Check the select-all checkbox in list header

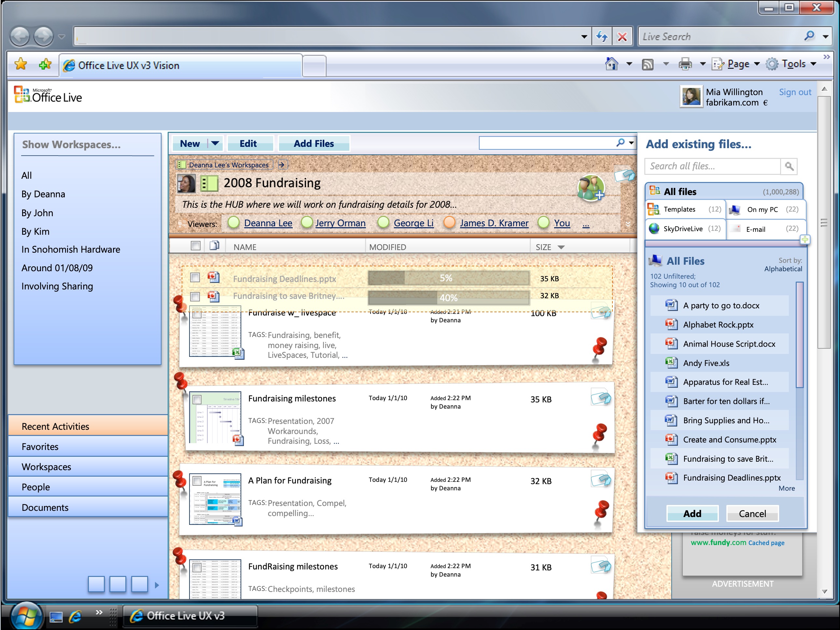196,246
